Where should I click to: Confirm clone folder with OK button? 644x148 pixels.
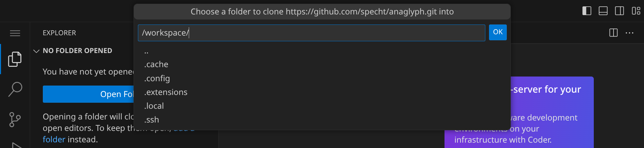click(x=497, y=32)
